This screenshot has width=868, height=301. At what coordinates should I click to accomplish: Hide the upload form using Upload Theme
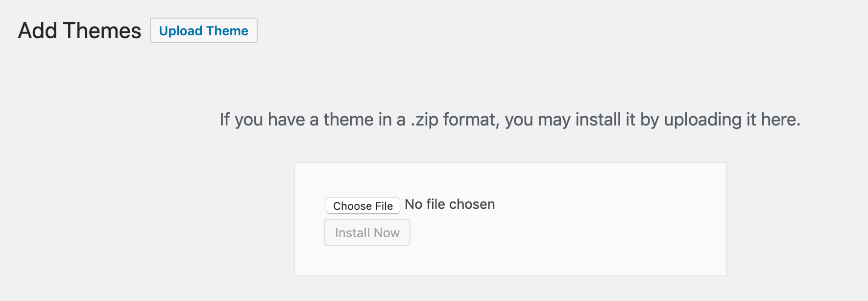pos(203,31)
